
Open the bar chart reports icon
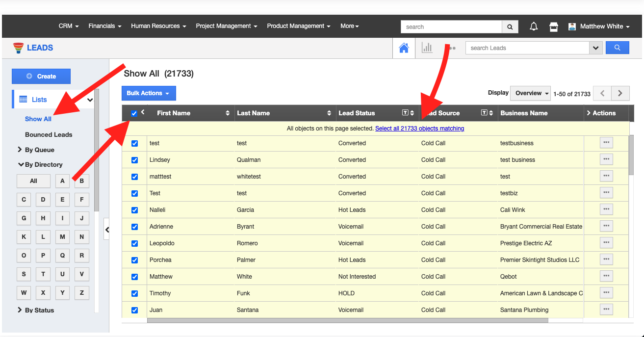(427, 48)
